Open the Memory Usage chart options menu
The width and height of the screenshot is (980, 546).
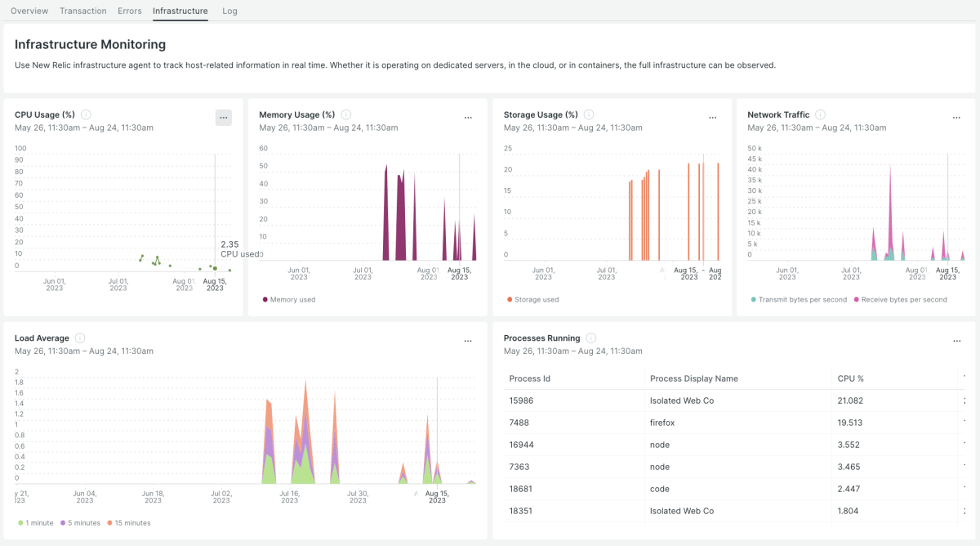(x=468, y=118)
